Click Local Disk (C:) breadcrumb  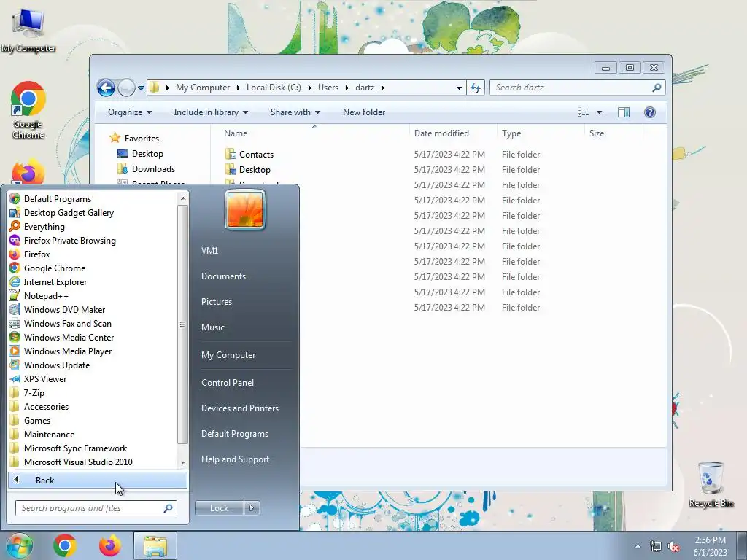(x=274, y=87)
